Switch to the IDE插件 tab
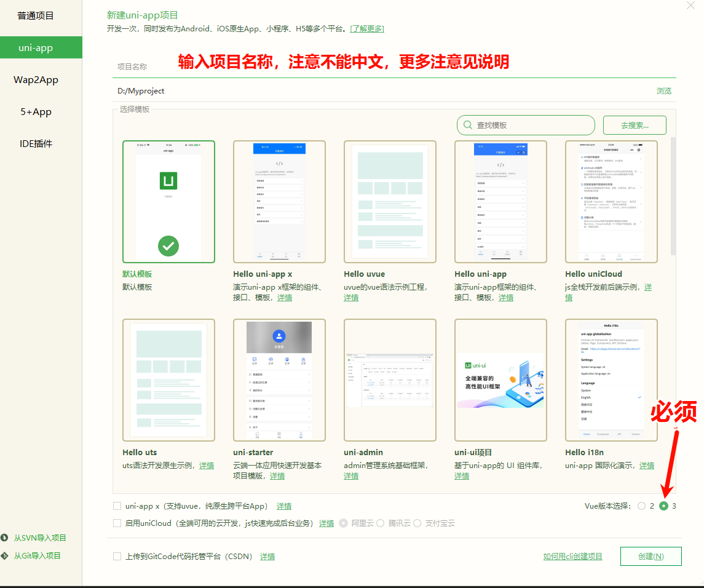The width and height of the screenshot is (704, 588). [x=36, y=144]
